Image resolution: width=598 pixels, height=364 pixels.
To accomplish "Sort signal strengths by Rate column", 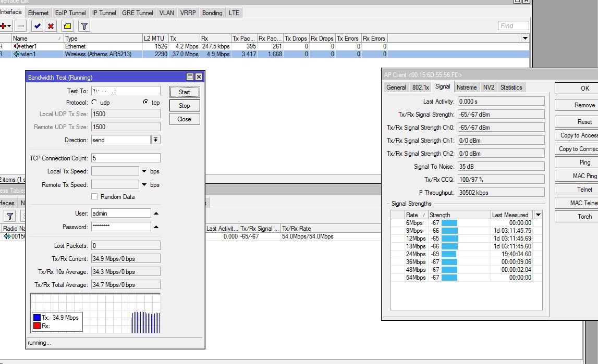I will 416,215.
